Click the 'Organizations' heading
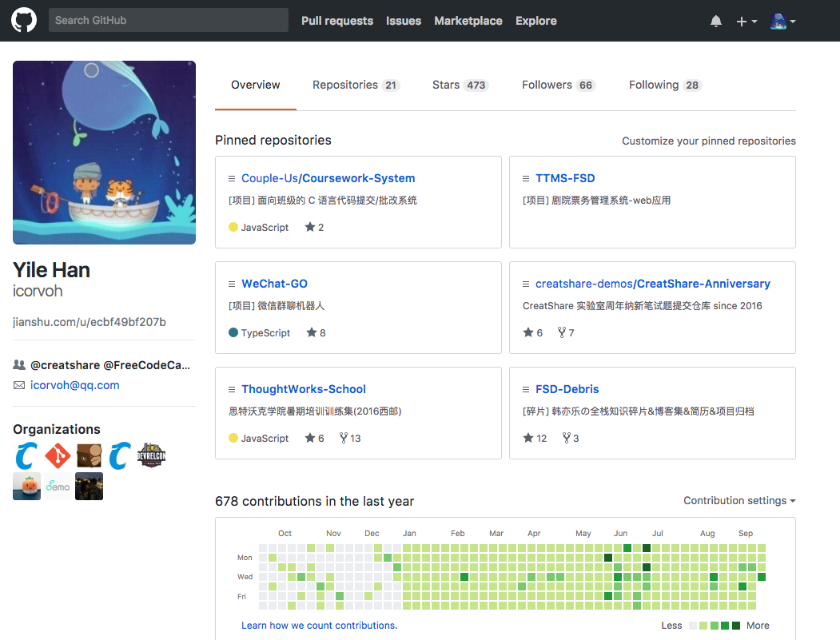The height and width of the screenshot is (640, 840). pos(56,429)
